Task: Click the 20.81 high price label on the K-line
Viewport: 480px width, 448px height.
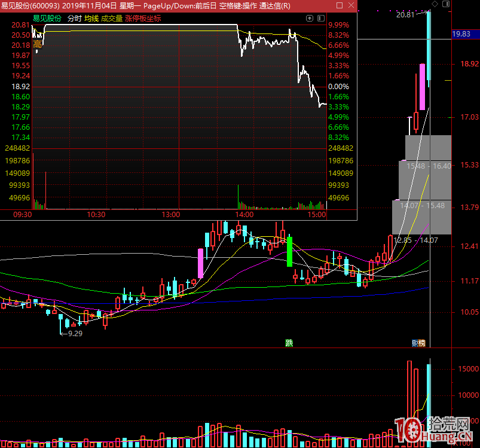Action: [405, 15]
